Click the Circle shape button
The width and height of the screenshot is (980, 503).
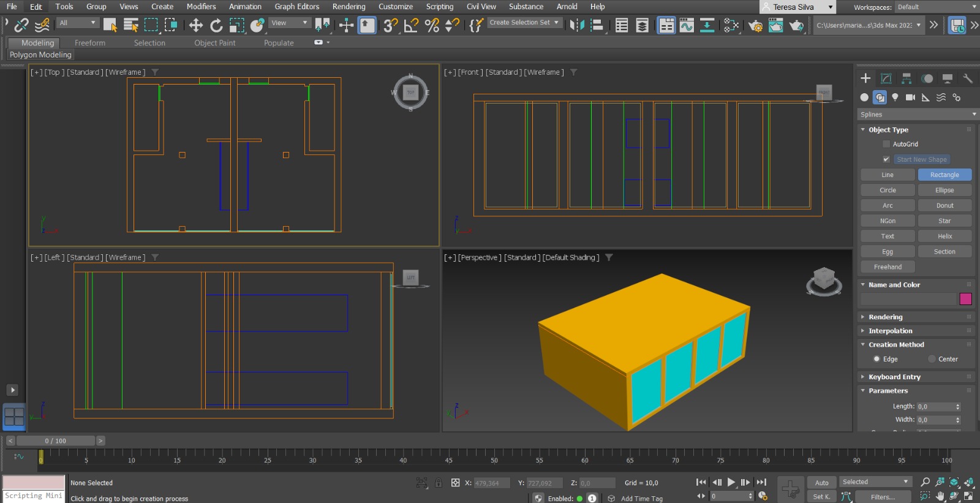coord(888,190)
